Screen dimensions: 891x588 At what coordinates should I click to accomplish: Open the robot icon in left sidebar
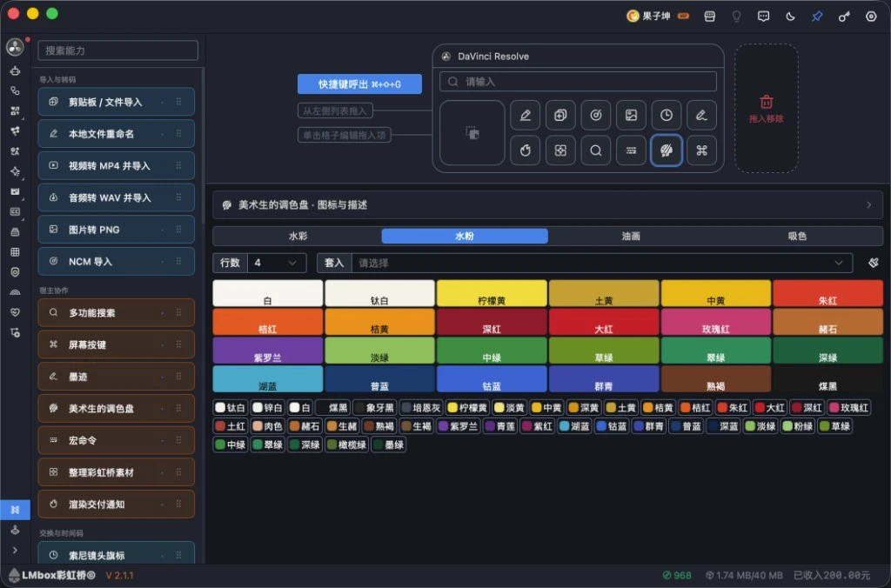point(15,71)
